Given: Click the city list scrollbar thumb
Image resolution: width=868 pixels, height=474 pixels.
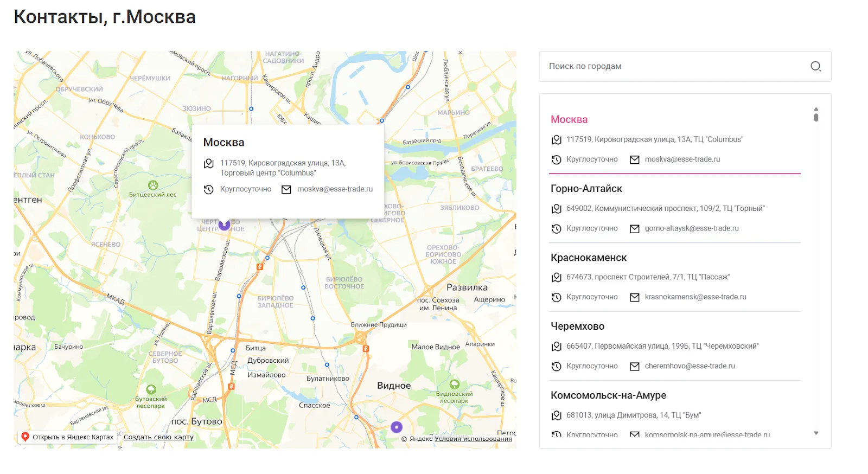Looking at the screenshot, I should [816, 117].
